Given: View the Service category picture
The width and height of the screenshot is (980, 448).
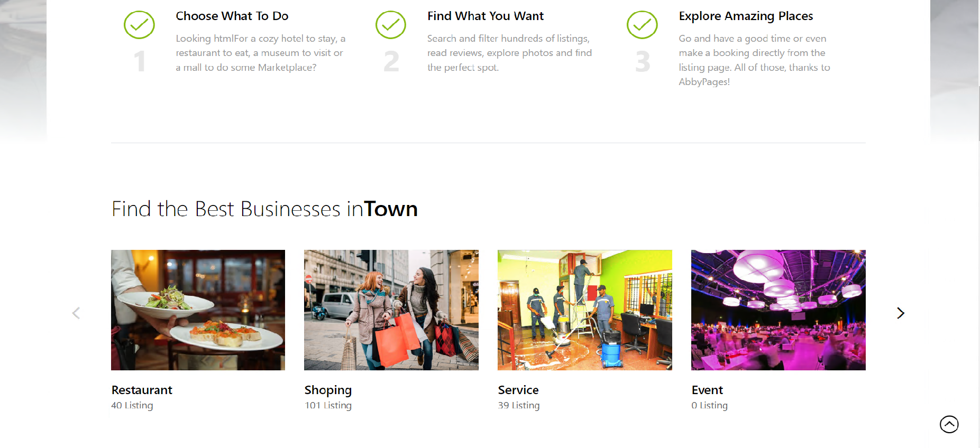Looking at the screenshot, I should pyautogui.click(x=584, y=310).
